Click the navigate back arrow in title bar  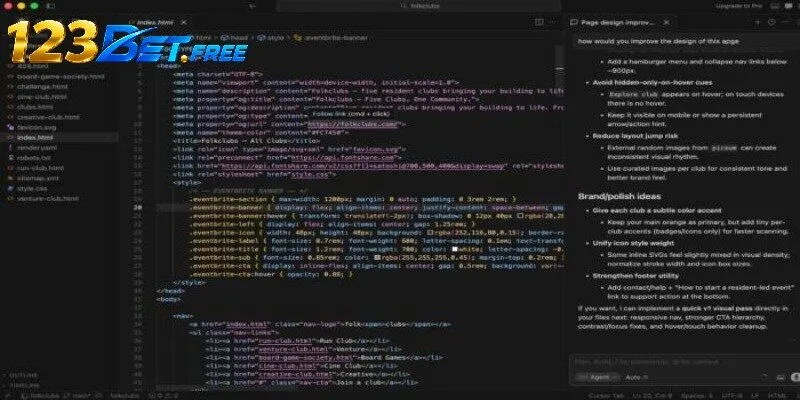pyautogui.click(x=252, y=6)
